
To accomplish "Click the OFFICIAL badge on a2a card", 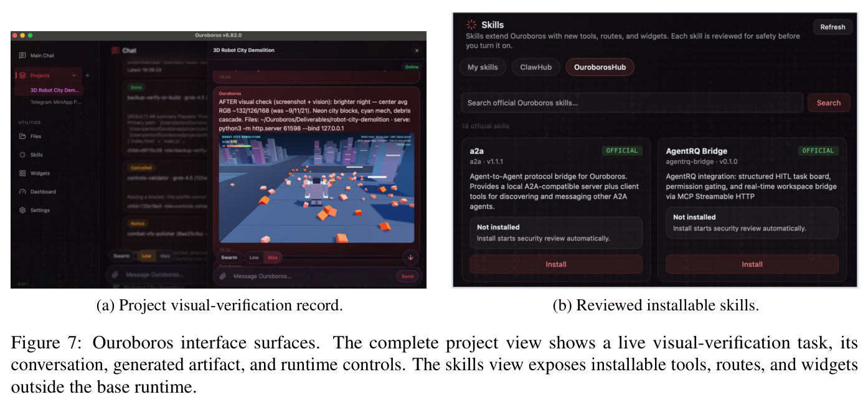I will pos(622,151).
